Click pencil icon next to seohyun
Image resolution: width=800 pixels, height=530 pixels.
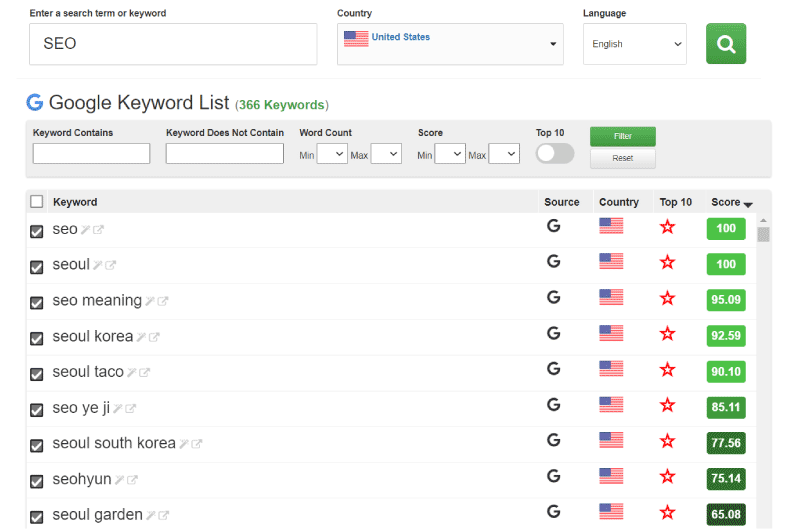119,480
